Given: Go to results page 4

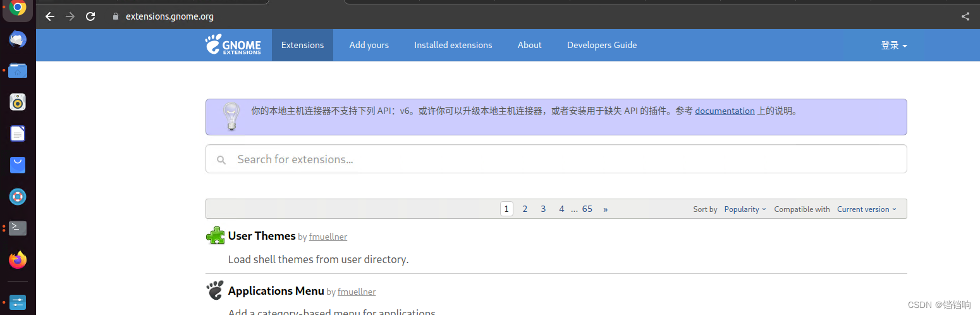Looking at the screenshot, I should tap(561, 209).
